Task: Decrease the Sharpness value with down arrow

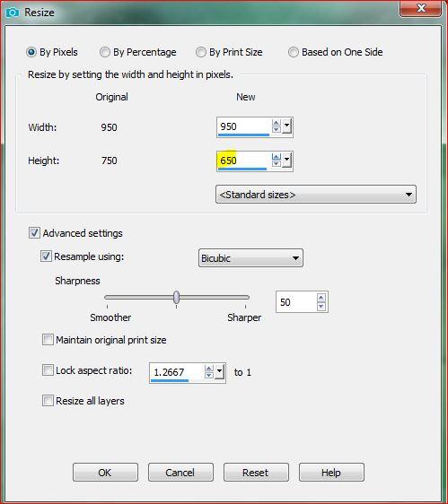Action: (321, 307)
